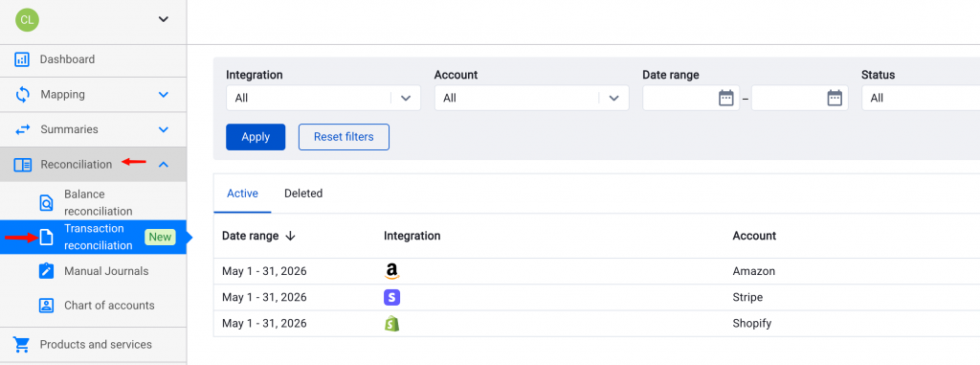Open Manual Journals
Image resolution: width=980 pixels, height=365 pixels.
pos(106,271)
